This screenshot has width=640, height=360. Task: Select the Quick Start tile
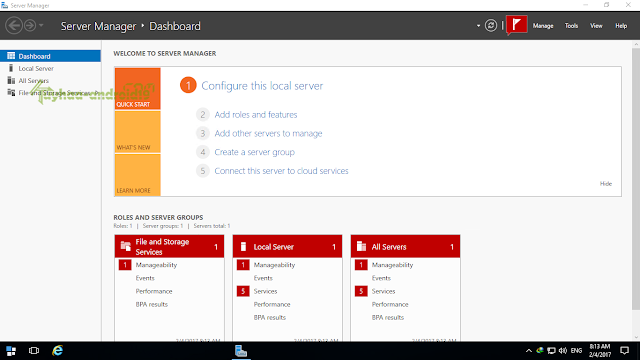[138, 89]
